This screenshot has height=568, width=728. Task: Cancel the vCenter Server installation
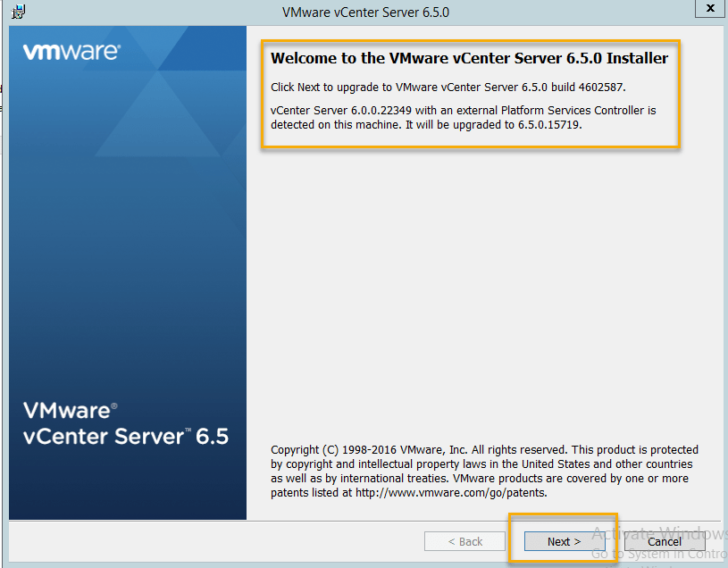pyautogui.click(x=665, y=541)
